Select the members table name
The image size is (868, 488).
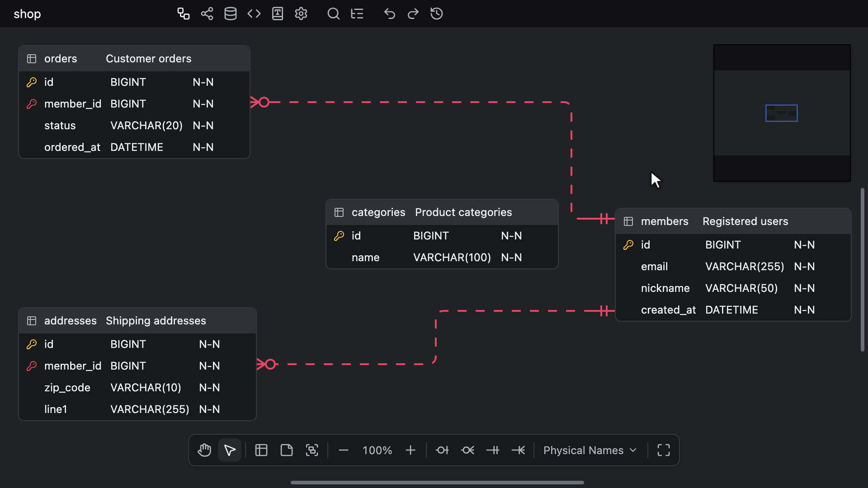(665, 221)
